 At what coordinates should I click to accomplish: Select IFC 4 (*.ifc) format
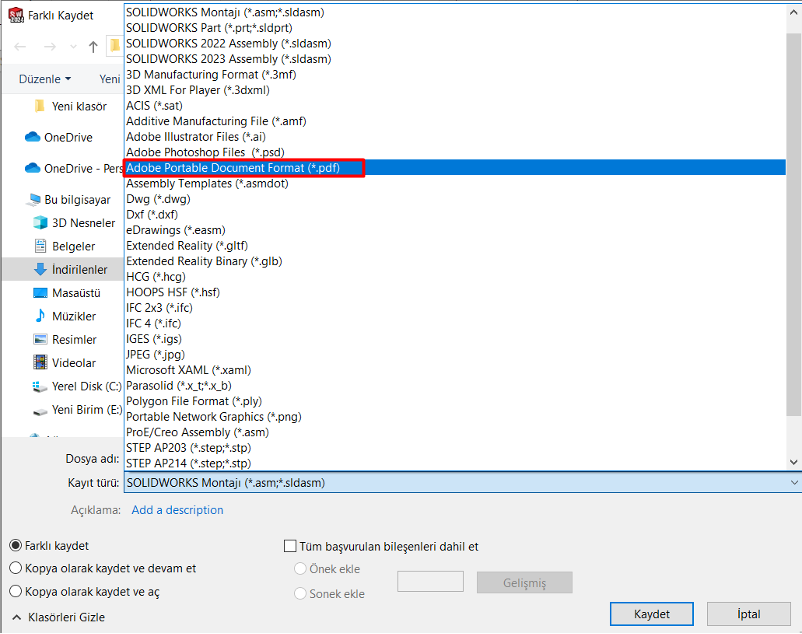455,324
